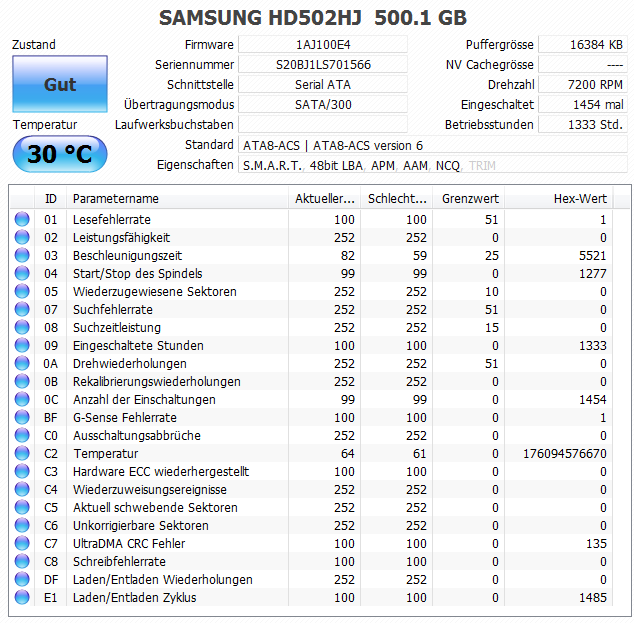Click the empty Laufwerksbuchstaben field
The image size is (634, 623).
(x=323, y=125)
